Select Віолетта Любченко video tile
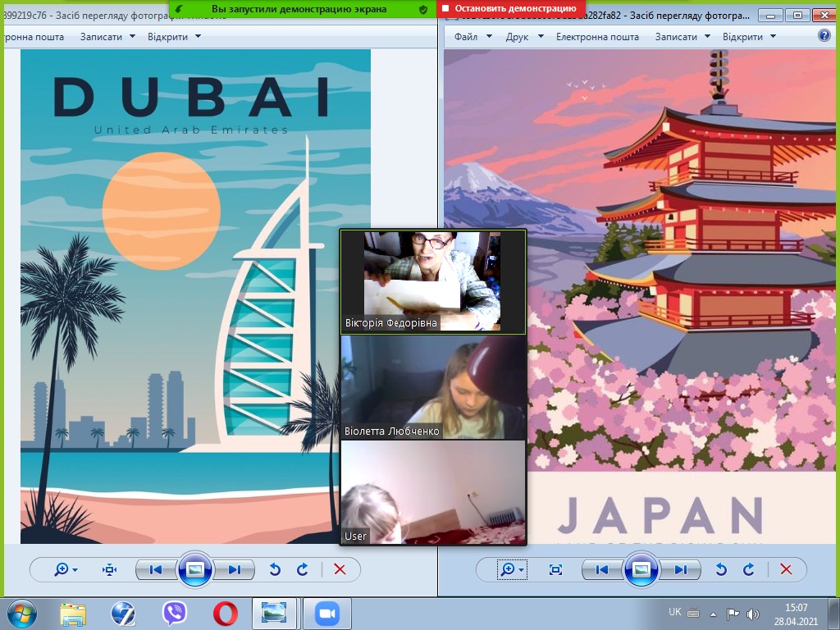The height and width of the screenshot is (630, 840). click(433, 387)
